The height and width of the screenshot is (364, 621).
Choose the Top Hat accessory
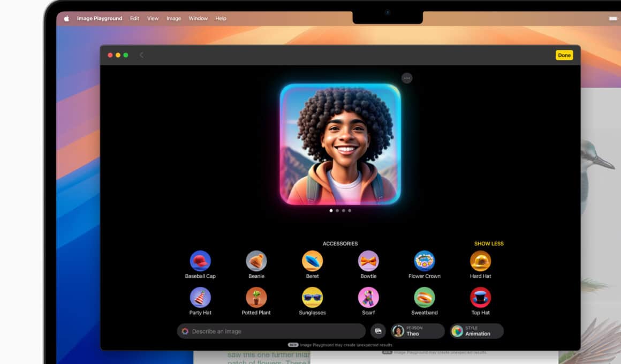coord(480,298)
